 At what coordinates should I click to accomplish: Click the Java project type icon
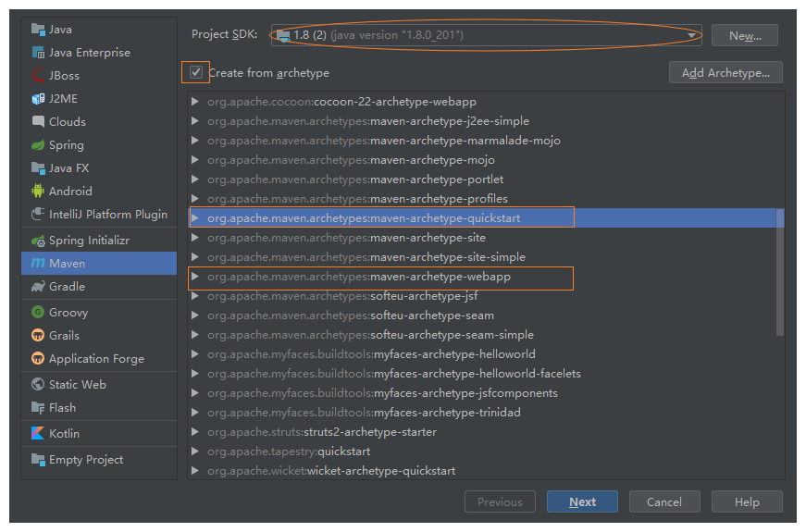coord(38,30)
